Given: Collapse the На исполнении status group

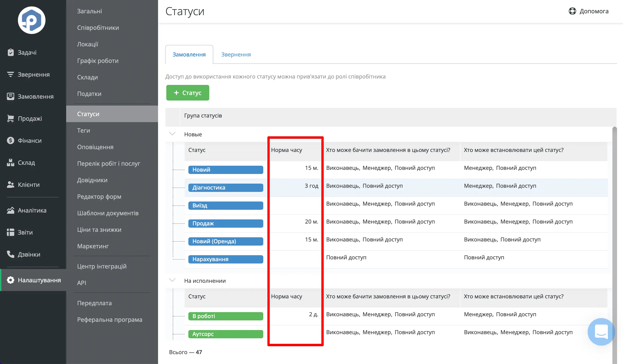Looking at the screenshot, I should coord(172,280).
